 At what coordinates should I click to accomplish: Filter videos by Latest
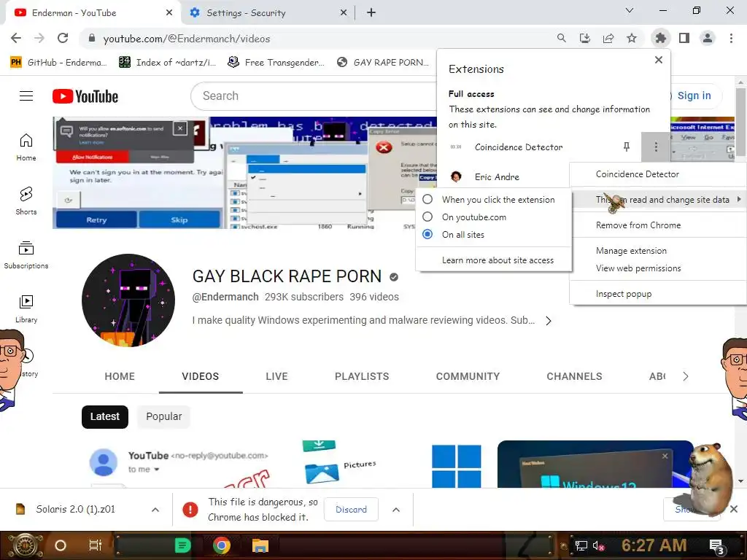[105, 416]
